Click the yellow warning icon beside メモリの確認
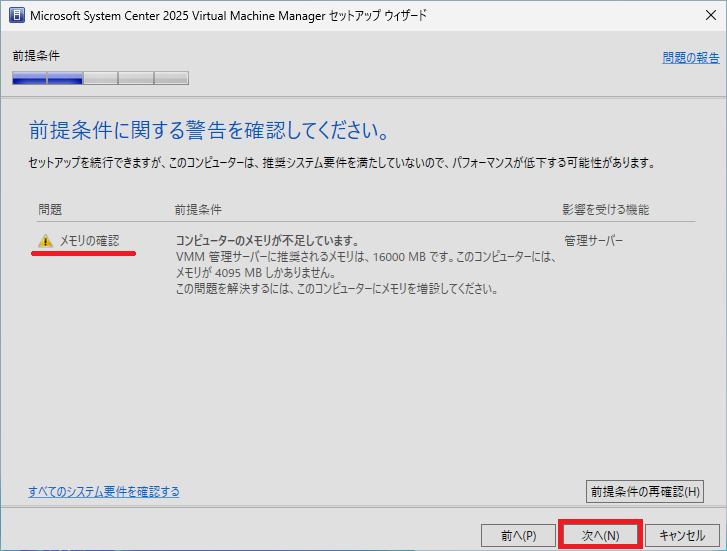Viewport: 727px width, 551px height. pos(45,241)
